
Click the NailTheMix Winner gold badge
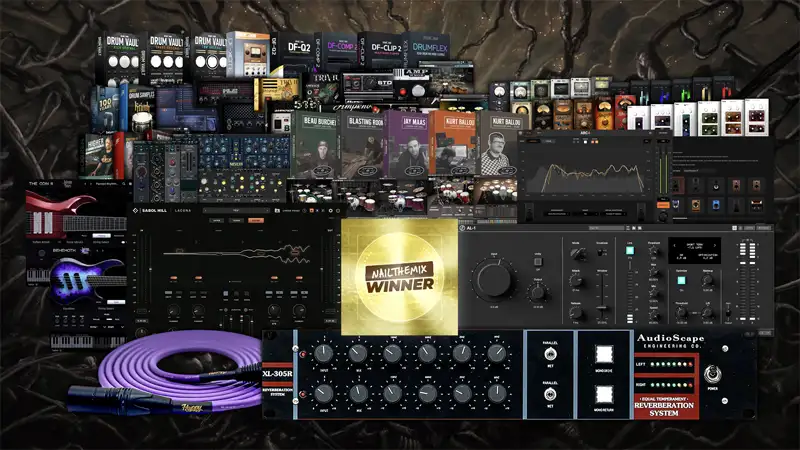399,277
